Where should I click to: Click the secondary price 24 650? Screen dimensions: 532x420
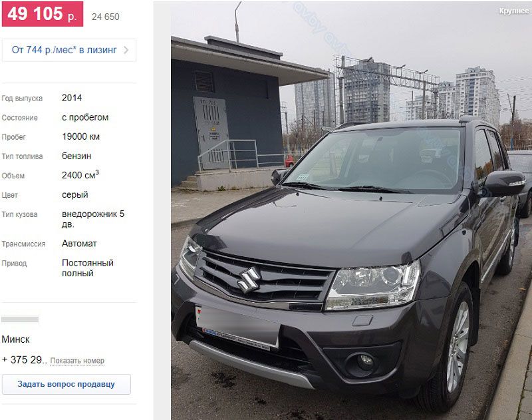click(106, 17)
